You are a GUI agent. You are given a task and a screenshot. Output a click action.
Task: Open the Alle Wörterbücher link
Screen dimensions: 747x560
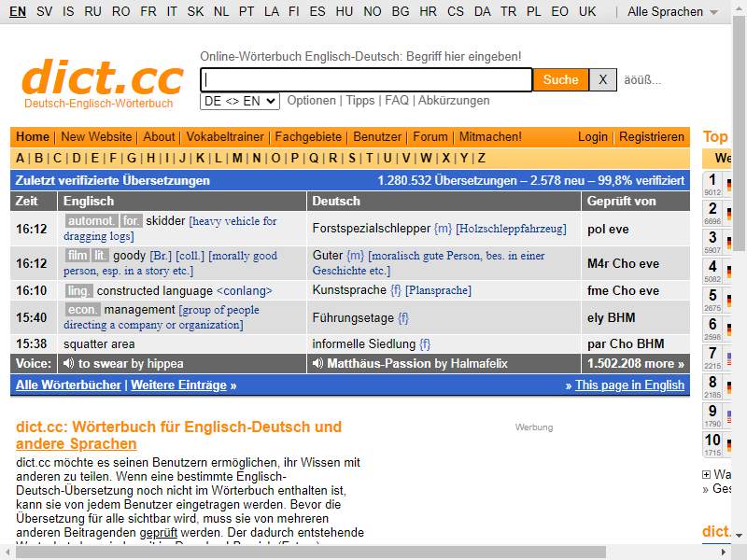[68, 385]
